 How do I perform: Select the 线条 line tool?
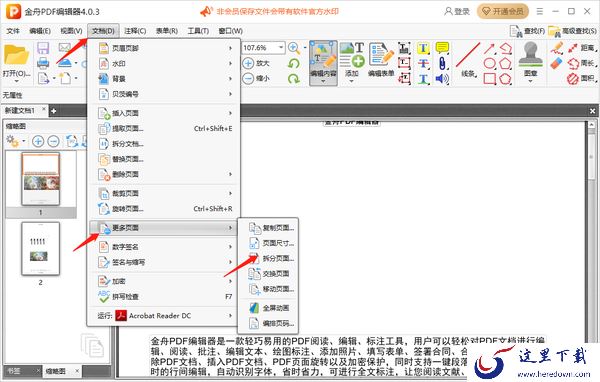[x=468, y=60]
